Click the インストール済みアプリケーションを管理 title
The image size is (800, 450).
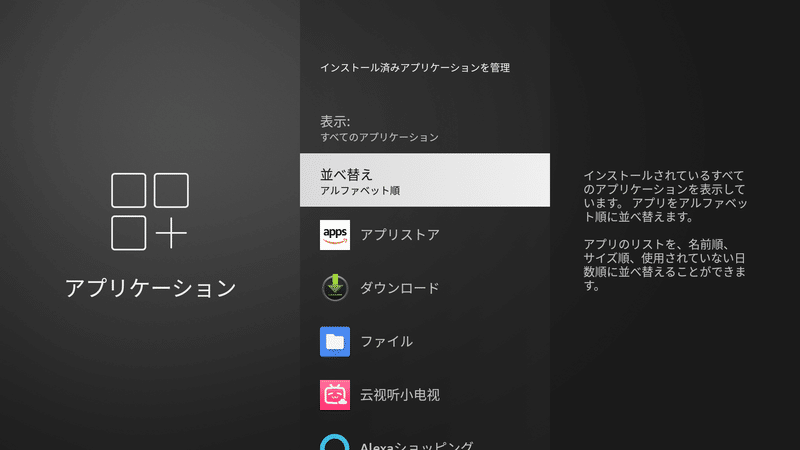415,68
